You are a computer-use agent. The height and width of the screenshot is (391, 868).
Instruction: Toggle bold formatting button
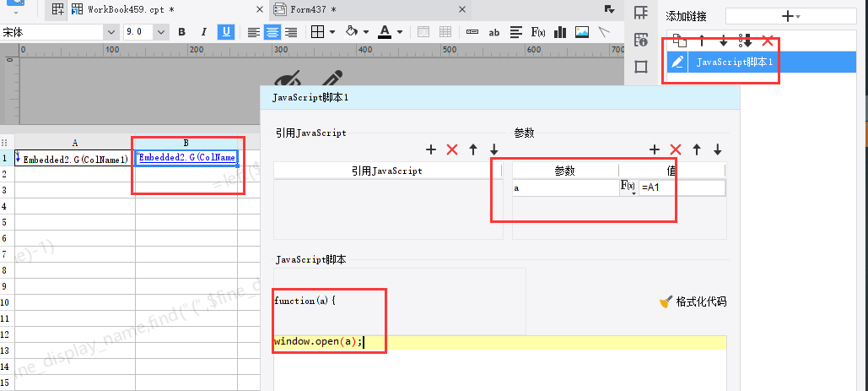click(x=181, y=32)
